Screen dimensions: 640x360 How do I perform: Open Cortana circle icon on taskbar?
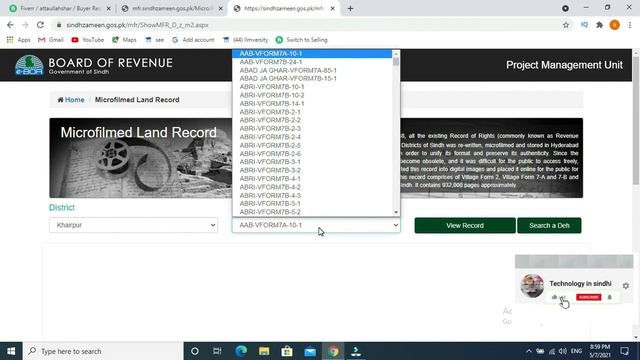click(x=195, y=351)
